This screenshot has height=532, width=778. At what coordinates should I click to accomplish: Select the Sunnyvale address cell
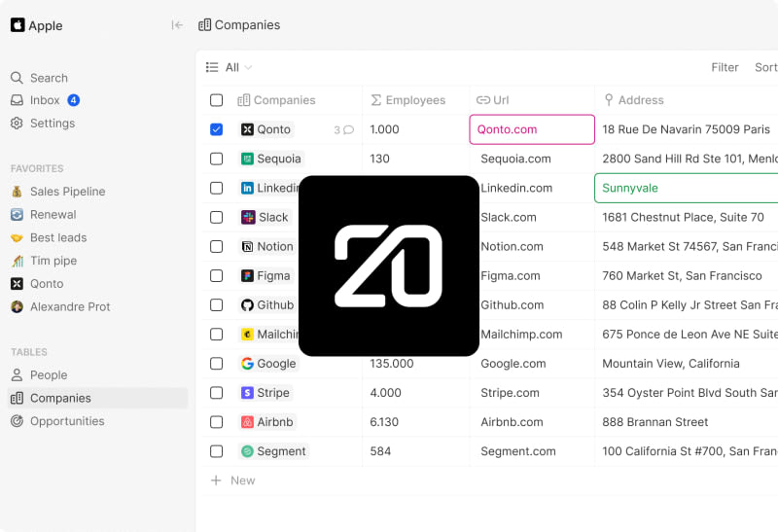tap(686, 188)
